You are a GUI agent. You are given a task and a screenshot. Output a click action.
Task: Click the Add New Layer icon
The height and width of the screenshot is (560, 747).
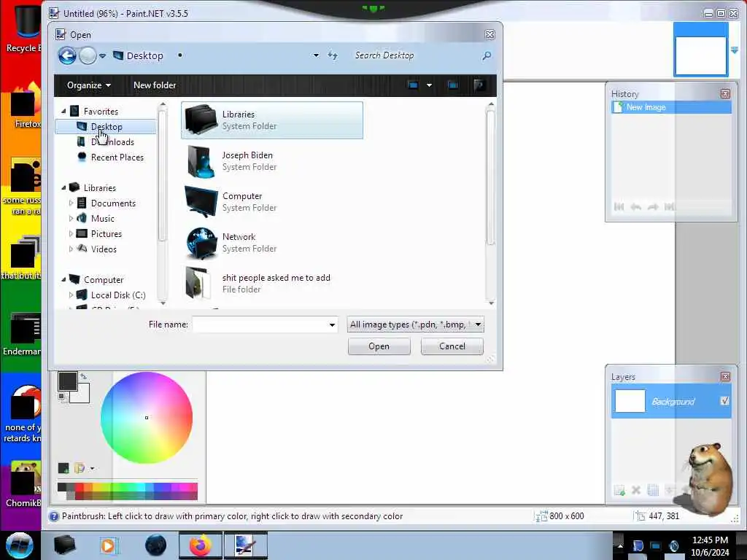619,490
